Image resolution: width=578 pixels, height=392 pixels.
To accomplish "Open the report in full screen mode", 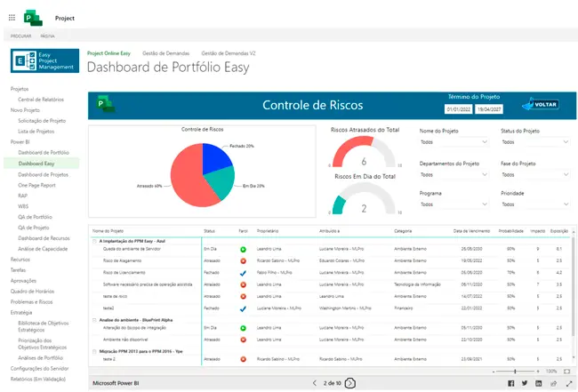I will click(x=568, y=383).
